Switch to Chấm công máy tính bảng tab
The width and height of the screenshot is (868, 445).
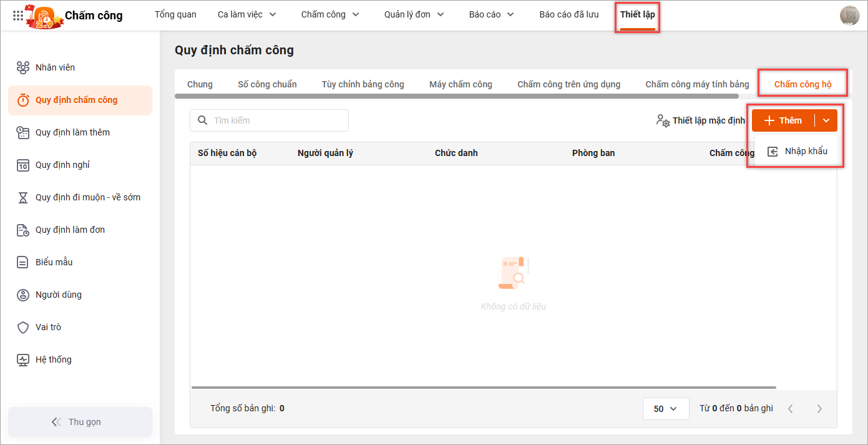(697, 84)
